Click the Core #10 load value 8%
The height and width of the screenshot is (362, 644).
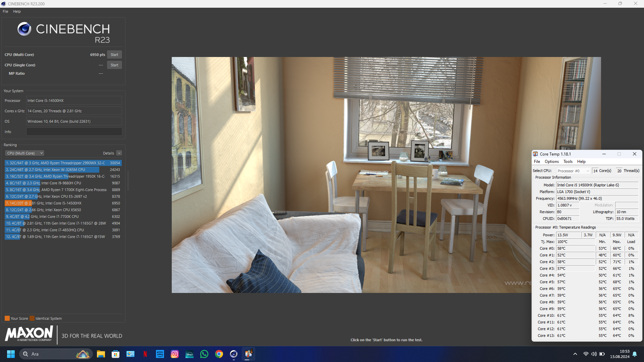[631, 315]
